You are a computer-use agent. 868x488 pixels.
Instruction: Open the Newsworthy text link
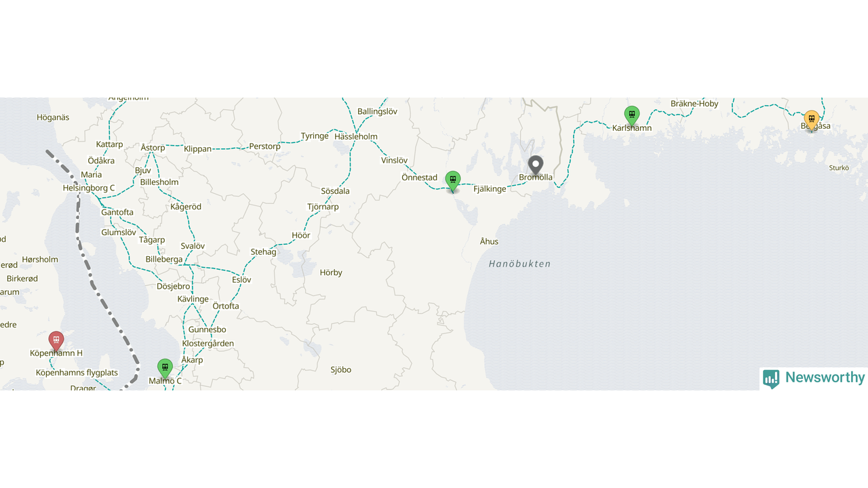point(825,378)
